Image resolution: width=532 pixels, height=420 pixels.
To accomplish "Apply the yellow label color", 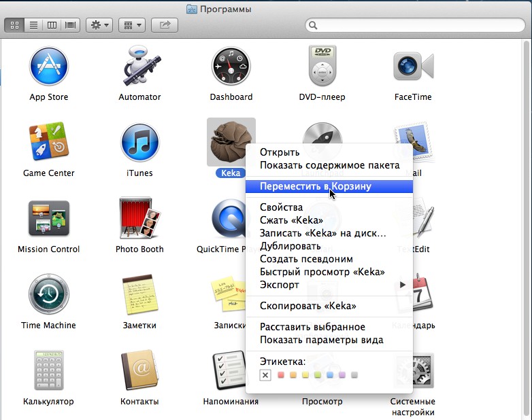I will pyautogui.click(x=305, y=375).
